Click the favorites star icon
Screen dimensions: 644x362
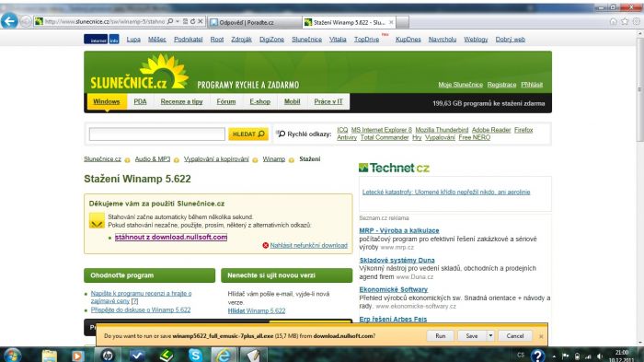pyautogui.click(x=625, y=21)
